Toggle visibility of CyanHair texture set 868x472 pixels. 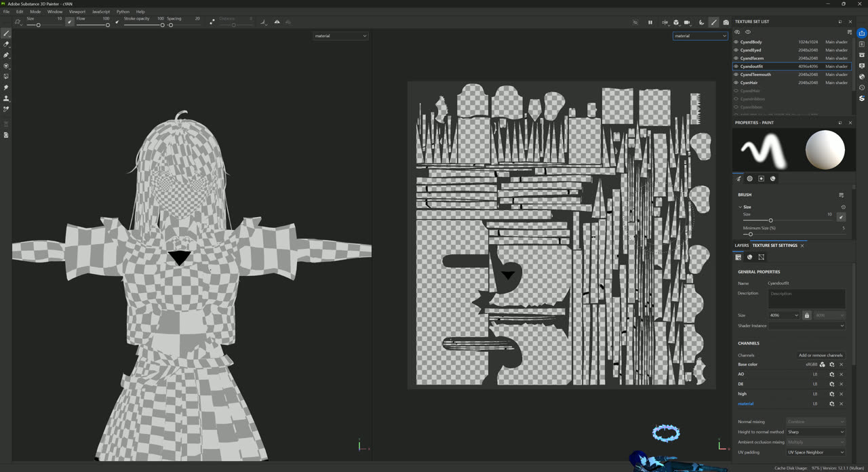[736, 83]
